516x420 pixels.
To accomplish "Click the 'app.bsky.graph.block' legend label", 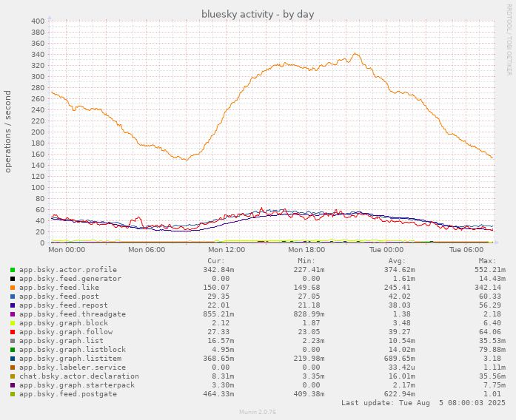I will click(x=64, y=323).
